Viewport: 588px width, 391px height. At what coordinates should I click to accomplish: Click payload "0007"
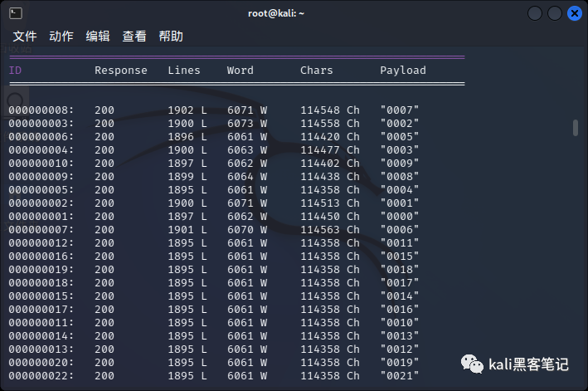(400, 110)
